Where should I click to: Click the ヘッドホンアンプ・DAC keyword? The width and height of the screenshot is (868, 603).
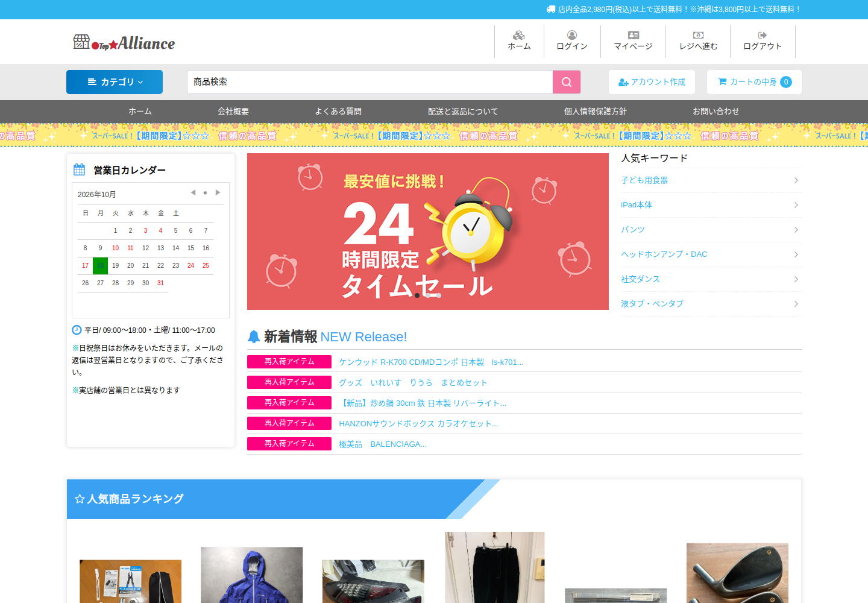tap(664, 254)
